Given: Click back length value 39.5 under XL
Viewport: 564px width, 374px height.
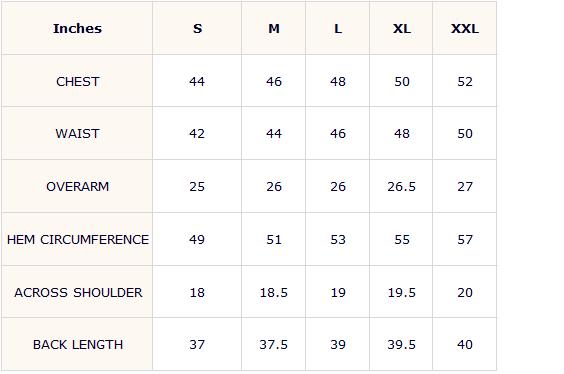Looking at the screenshot, I should (401, 345).
